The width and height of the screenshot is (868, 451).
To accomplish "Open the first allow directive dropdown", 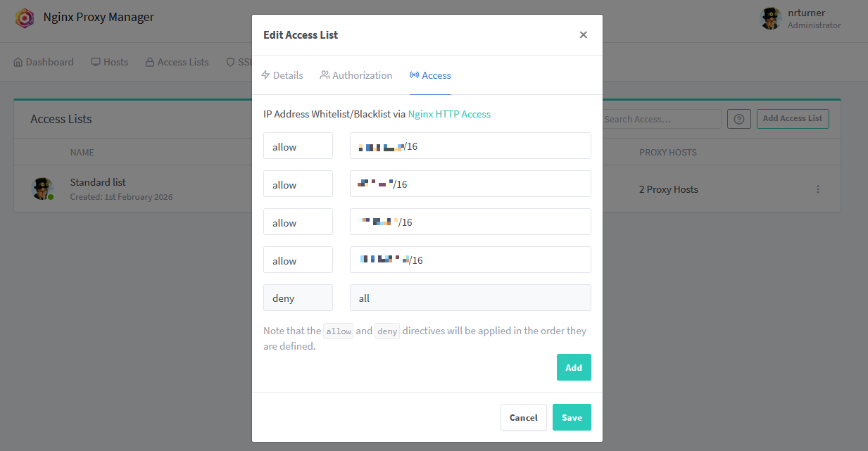I will pyautogui.click(x=298, y=146).
